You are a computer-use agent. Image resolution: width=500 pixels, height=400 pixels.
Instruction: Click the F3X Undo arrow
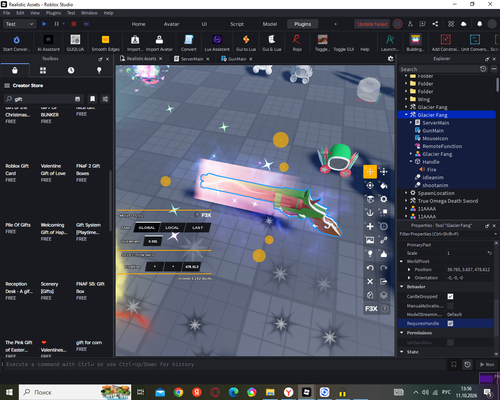[370, 268]
